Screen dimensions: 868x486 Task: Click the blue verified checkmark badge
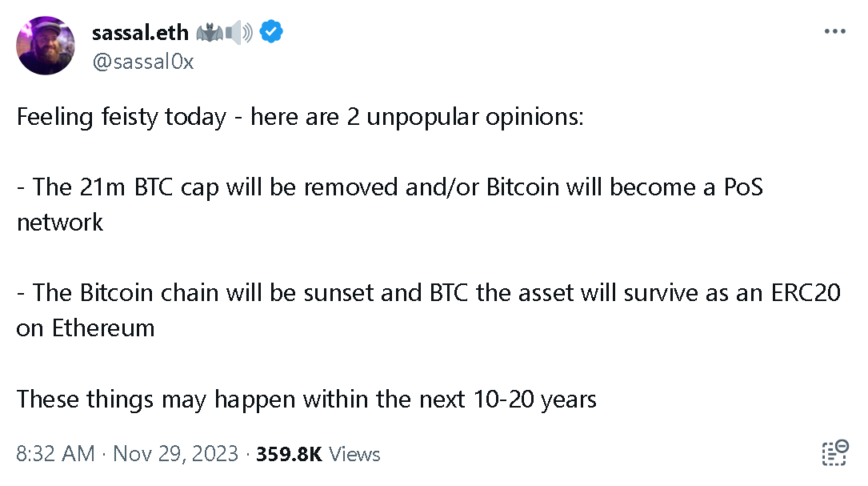click(272, 32)
